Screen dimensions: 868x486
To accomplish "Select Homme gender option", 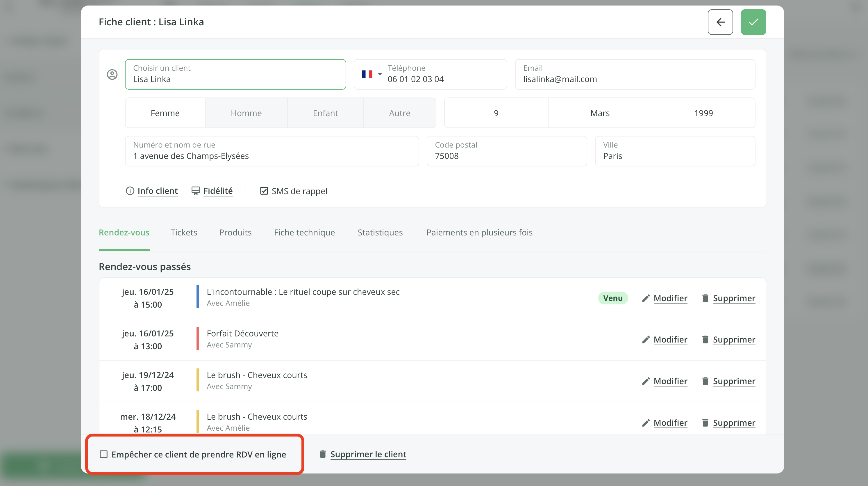I will click(246, 113).
